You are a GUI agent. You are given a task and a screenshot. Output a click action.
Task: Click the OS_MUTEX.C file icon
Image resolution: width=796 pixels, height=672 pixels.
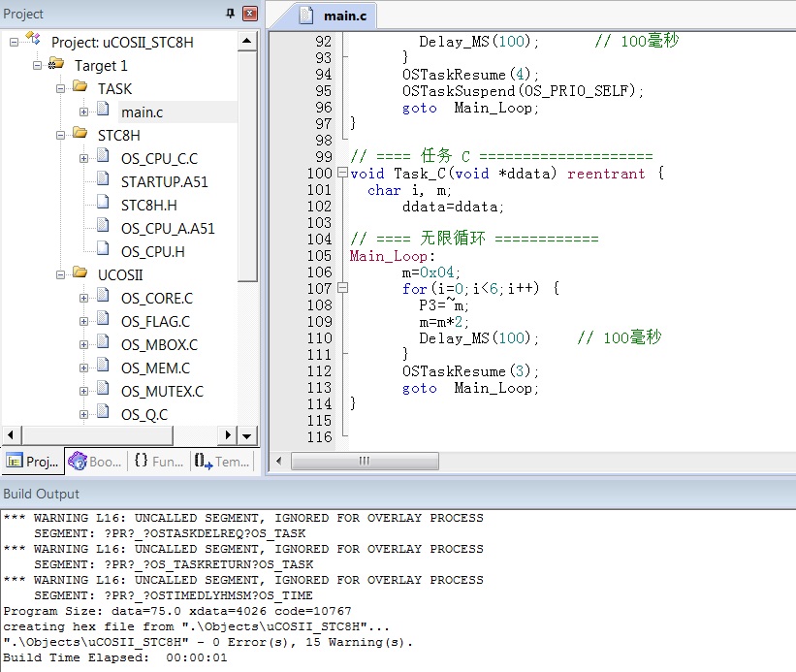point(103,389)
